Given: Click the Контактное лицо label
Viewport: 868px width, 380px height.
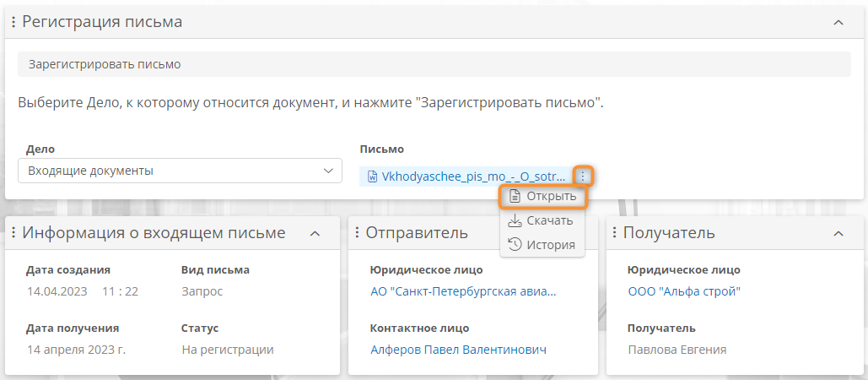Looking at the screenshot, I should 419,328.
